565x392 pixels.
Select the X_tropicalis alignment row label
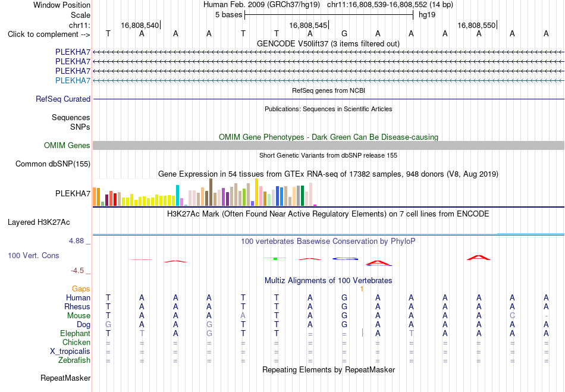pyautogui.click(x=70, y=352)
